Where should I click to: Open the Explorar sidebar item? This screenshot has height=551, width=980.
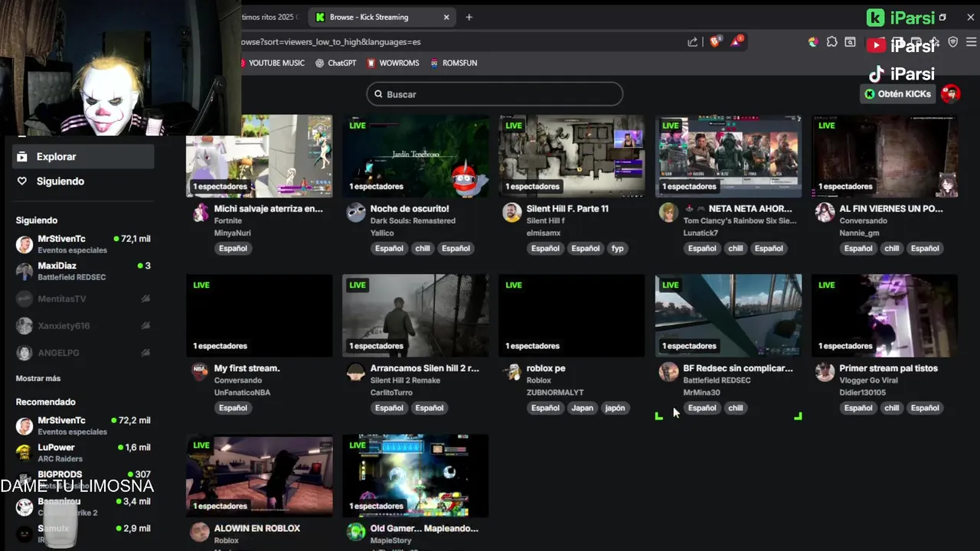(x=83, y=156)
